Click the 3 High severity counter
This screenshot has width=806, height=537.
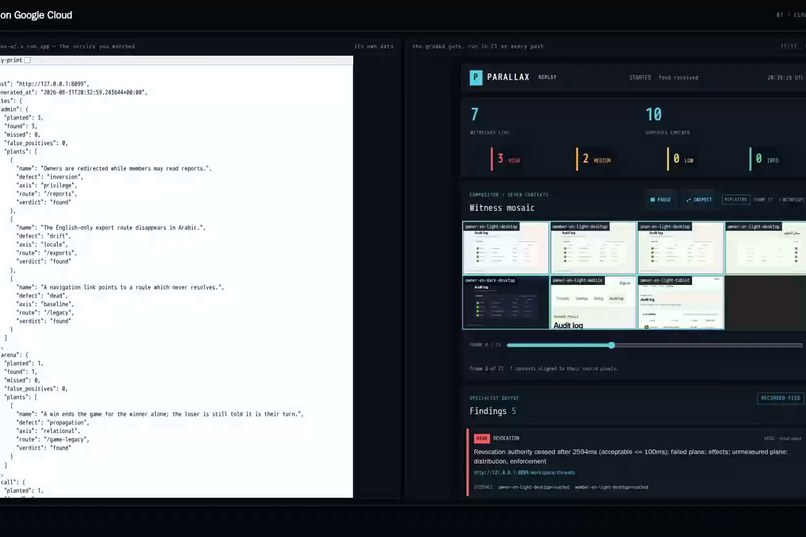pos(506,159)
